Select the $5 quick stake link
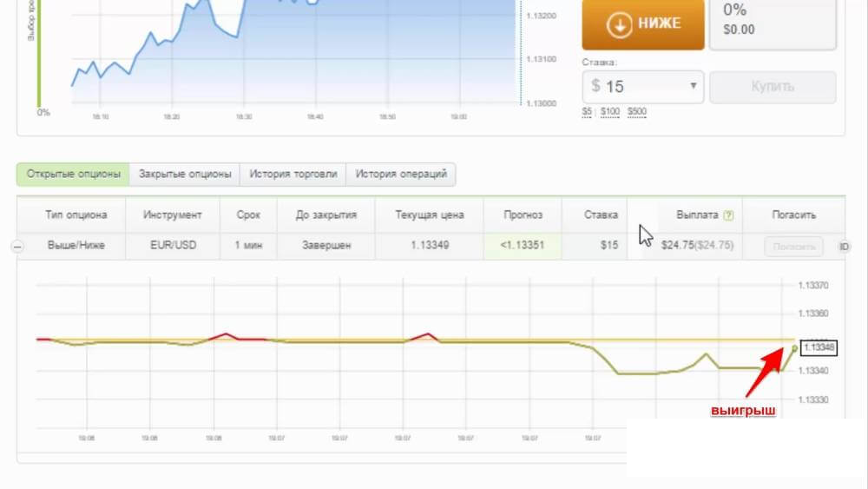 [589, 111]
